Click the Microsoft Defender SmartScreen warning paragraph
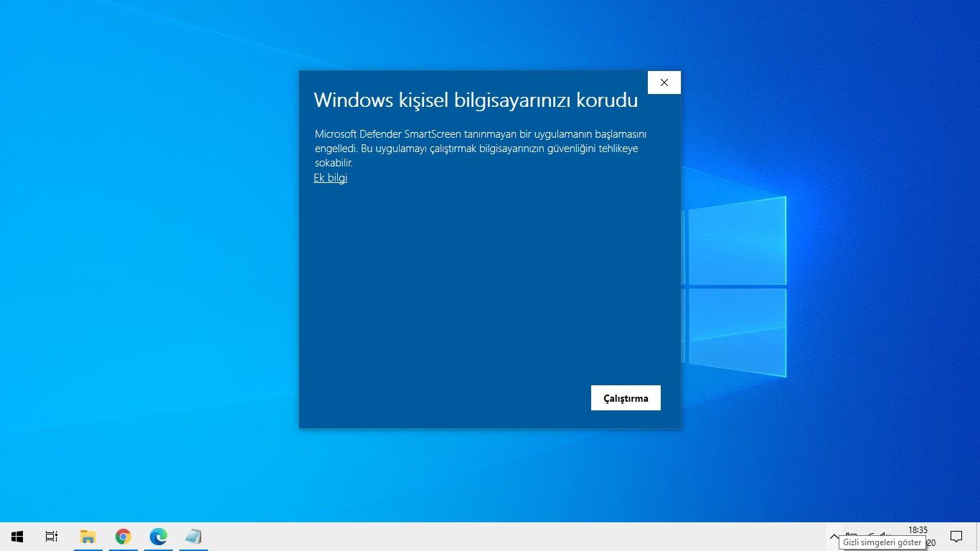980x551 pixels. pos(481,149)
